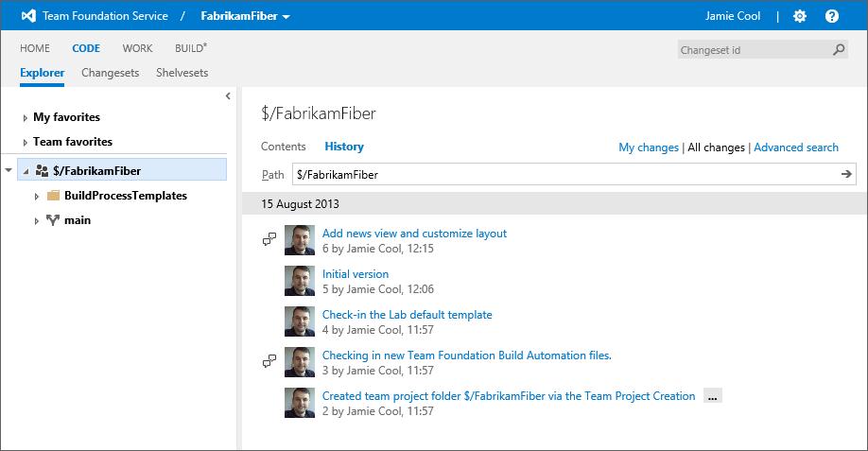This screenshot has height=451, width=868.
Task: Click avatar for Checking in new Team Foundation
Action: tap(300, 362)
